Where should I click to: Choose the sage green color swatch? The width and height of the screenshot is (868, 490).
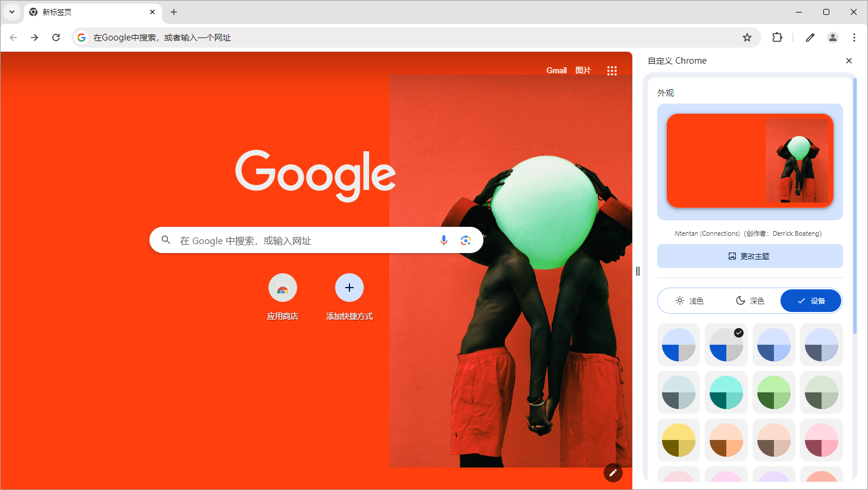click(x=822, y=392)
